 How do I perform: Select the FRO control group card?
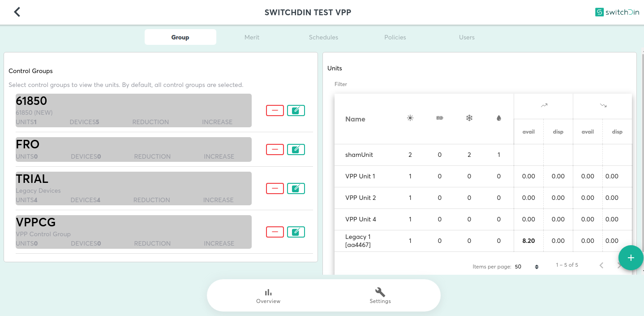133,149
